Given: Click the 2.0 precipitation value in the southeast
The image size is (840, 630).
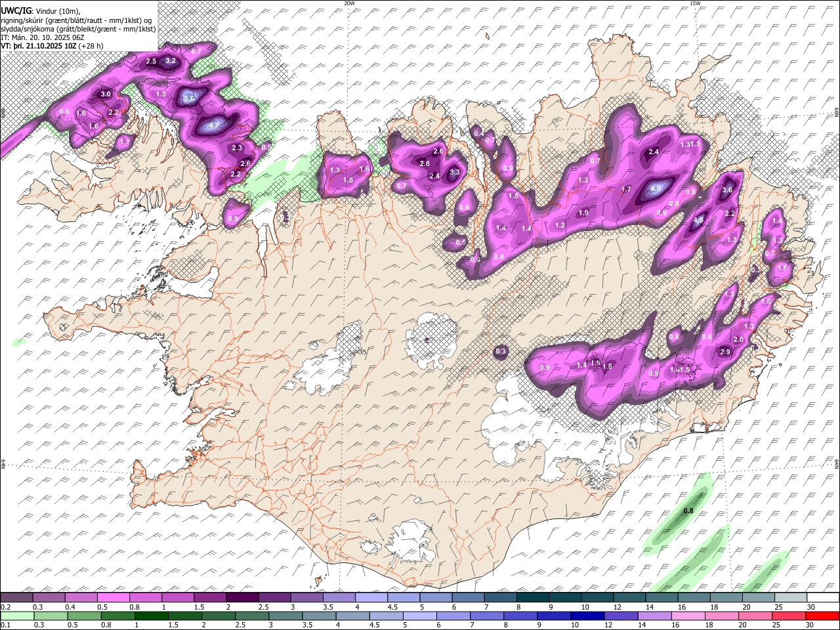Looking at the screenshot, I should click(x=738, y=340).
